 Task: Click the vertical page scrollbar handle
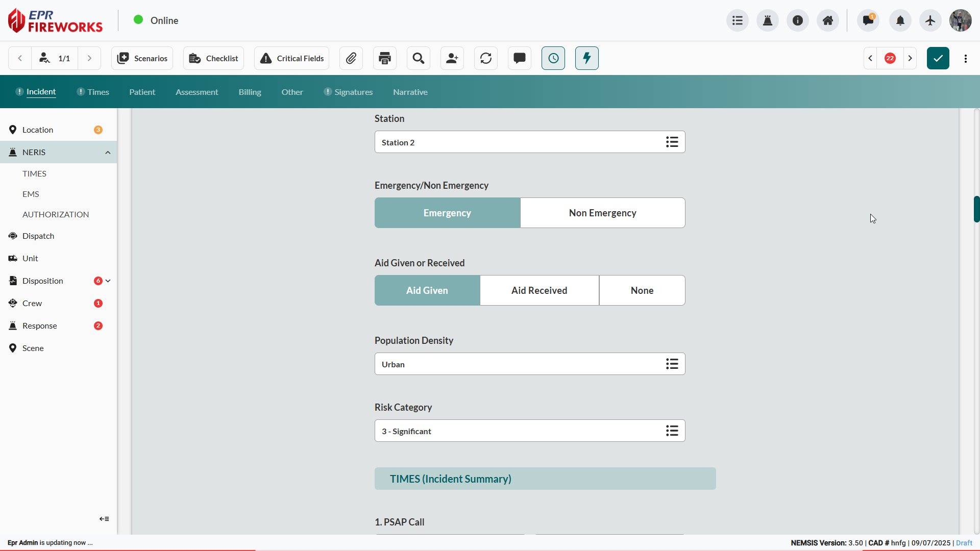click(x=976, y=209)
